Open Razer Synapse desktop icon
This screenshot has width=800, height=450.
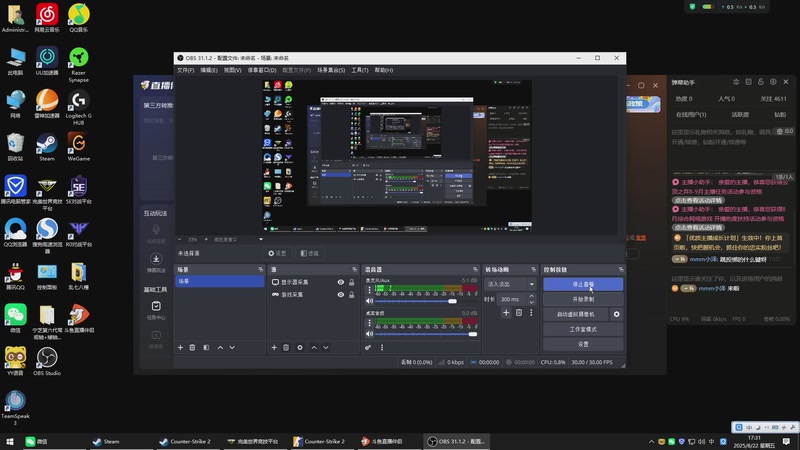pyautogui.click(x=79, y=64)
